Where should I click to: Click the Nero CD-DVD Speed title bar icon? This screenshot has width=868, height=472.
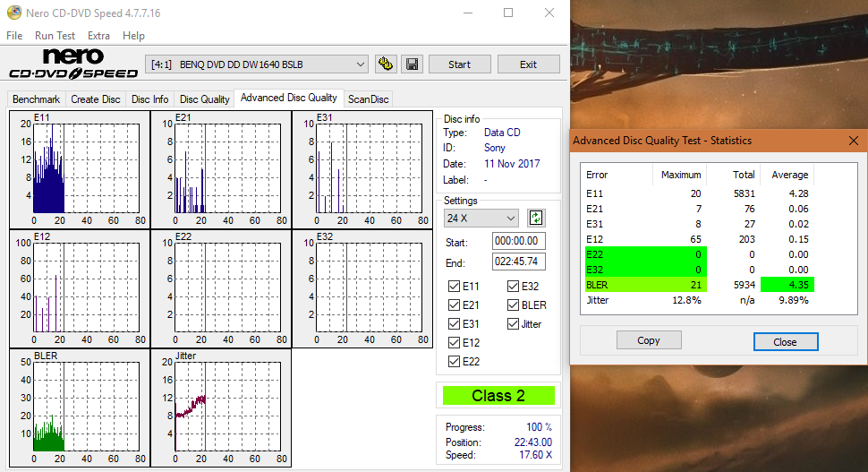[x=13, y=13]
